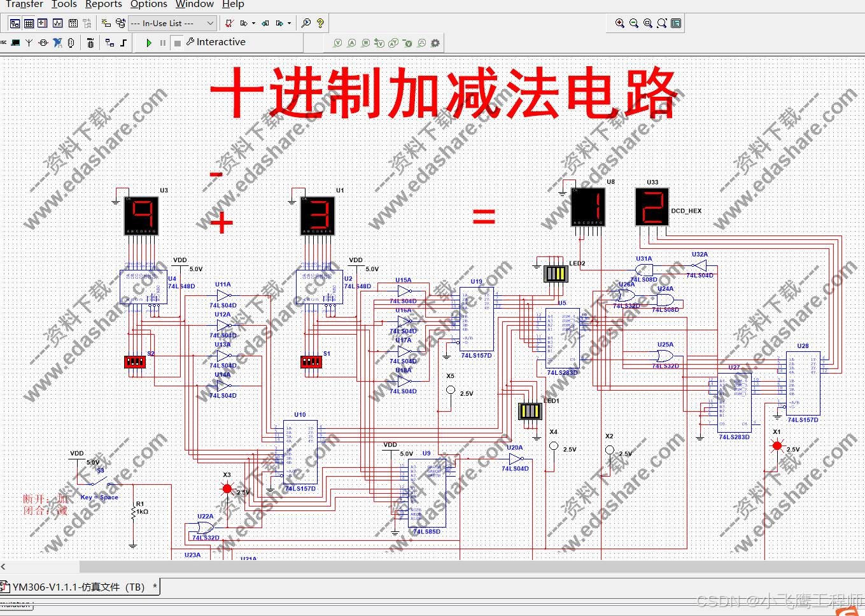Select the Differential Voltage probe tool
Image resolution: width=865 pixels, height=616 pixels.
coord(379,43)
